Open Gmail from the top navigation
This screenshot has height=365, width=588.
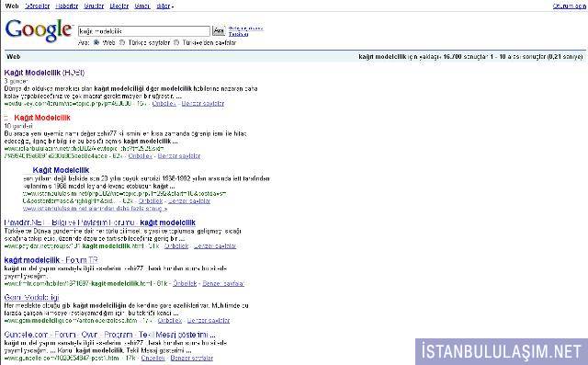pos(142,6)
